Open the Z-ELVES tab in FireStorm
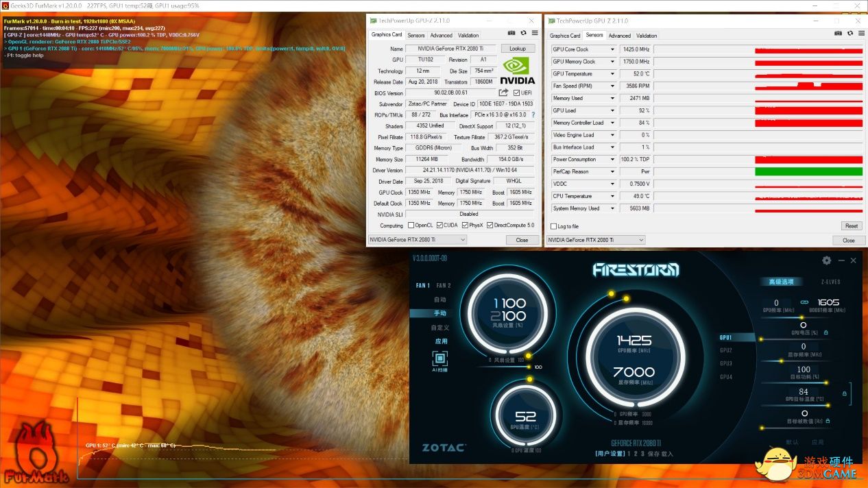868x488 pixels. pos(830,282)
